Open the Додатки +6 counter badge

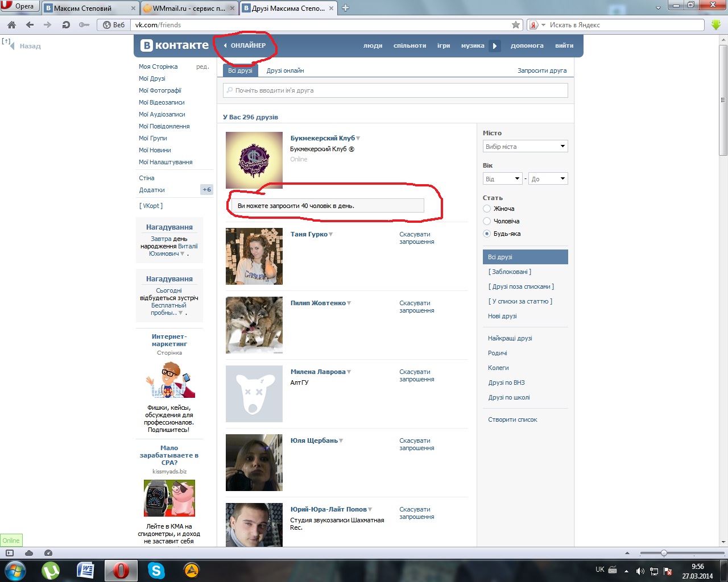pos(207,190)
